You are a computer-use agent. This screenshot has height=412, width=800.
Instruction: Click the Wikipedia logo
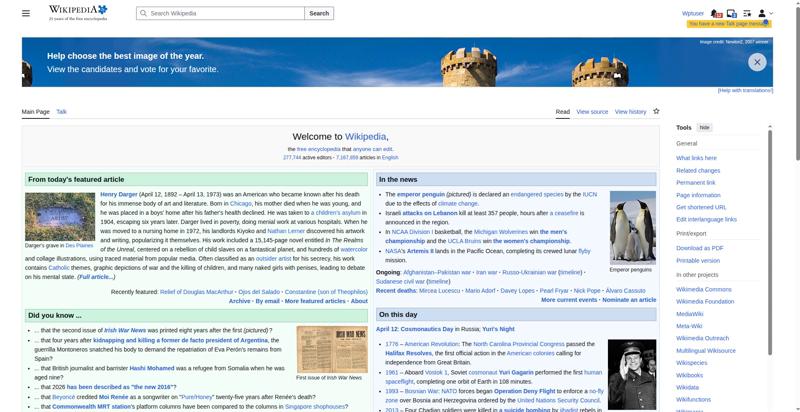(78, 13)
